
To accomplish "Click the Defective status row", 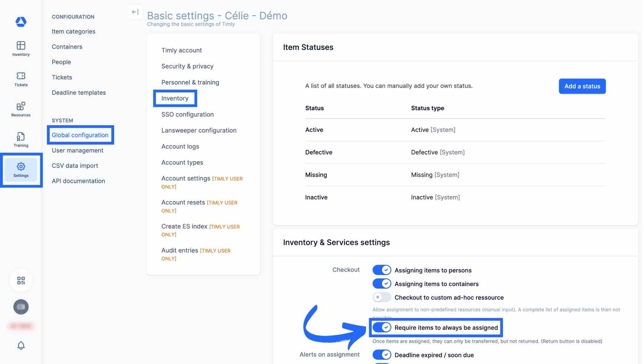I will click(455, 152).
